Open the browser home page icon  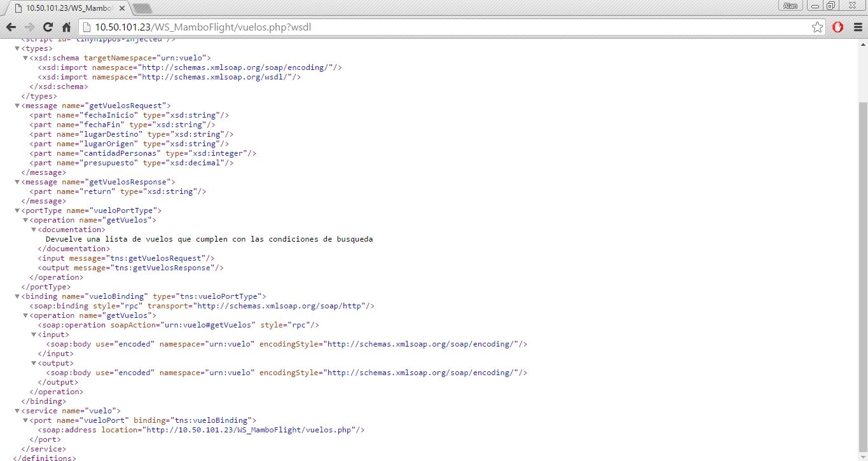coord(66,27)
